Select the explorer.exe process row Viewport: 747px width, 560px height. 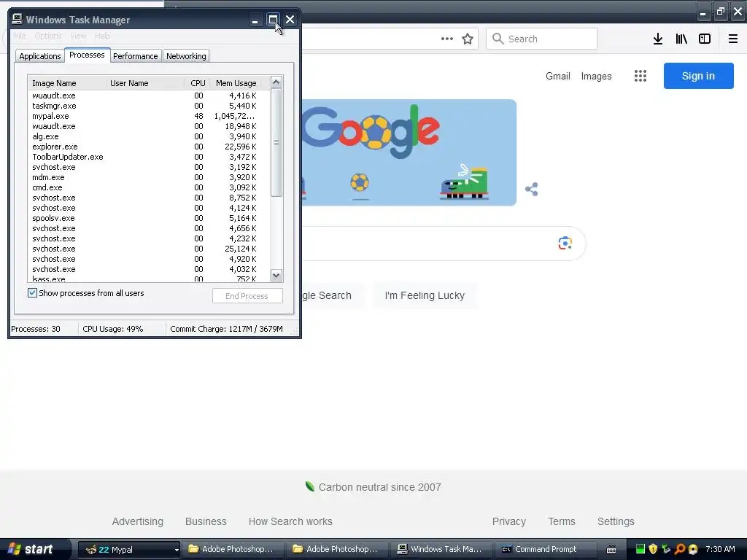pyautogui.click(x=149, y=147)
